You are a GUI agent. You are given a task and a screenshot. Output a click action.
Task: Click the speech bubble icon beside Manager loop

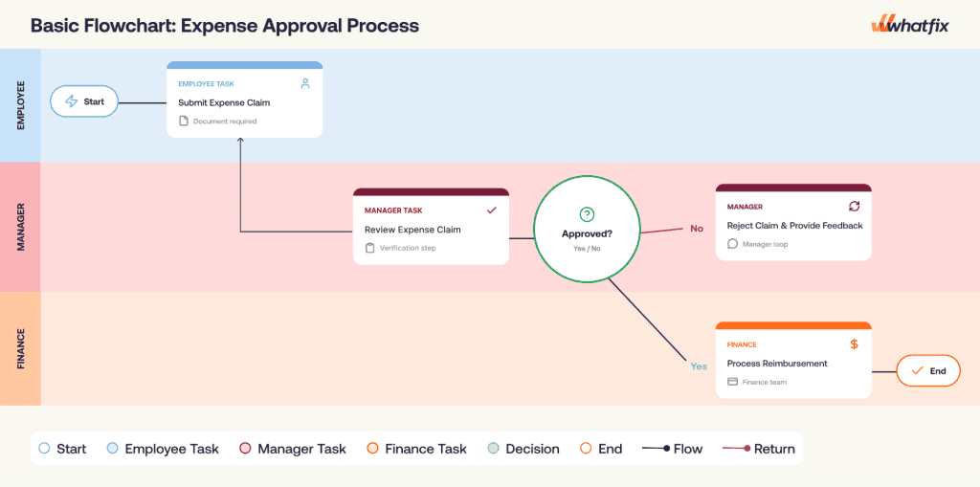click(732, 244)
